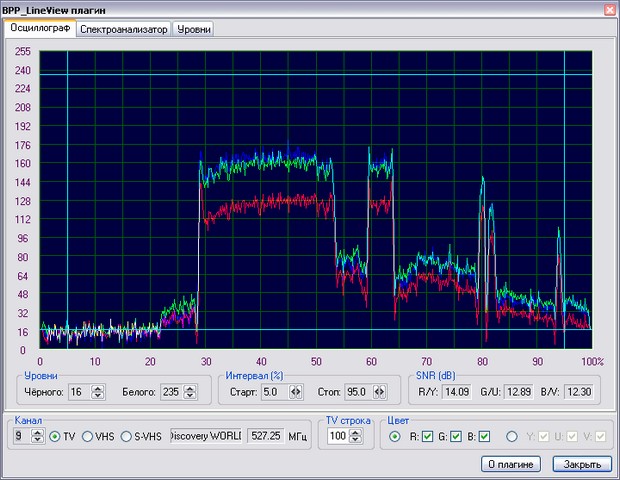Screen dimensions: 620x480
Task: Toggle the G channel checkbox
Action: pyautogui.click(x=456, y=437)
